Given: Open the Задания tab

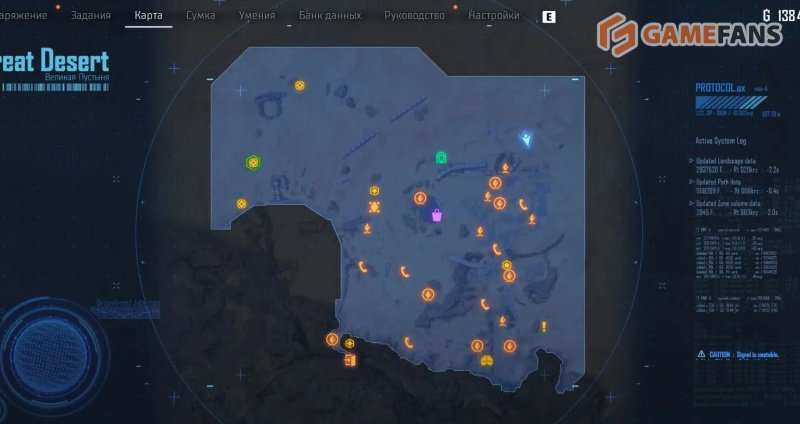Looking at the screenshot, I should (x=91, y=15).
